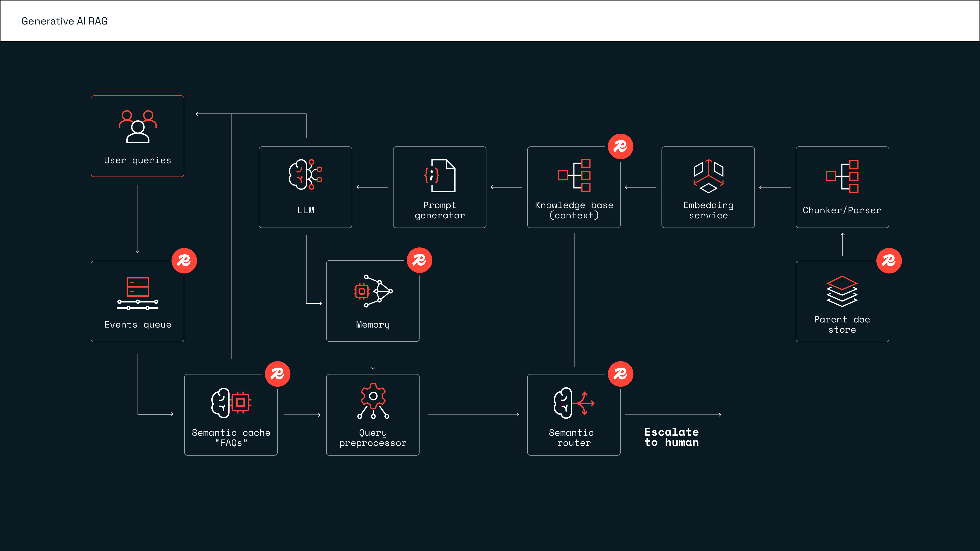The image size is (980, 551).
Task: Click the Semantic router brain arrows icon
Action: click(574, 403)
